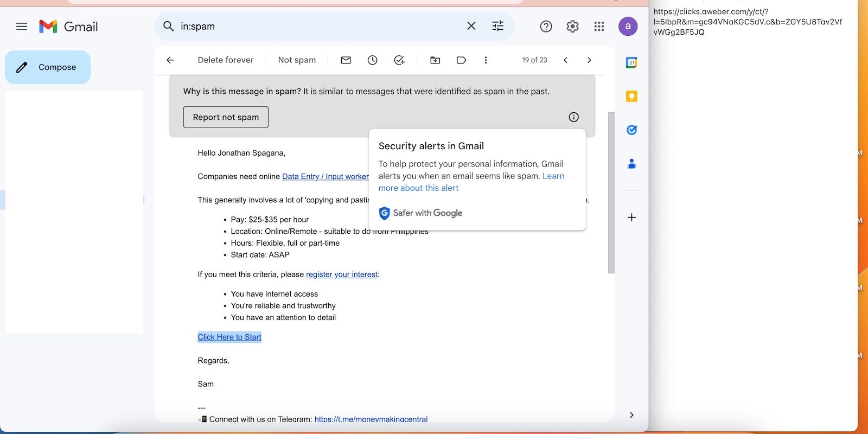Open the Google apps grid
This screenshot has height=434, width=868.
(x=599, y=26)
